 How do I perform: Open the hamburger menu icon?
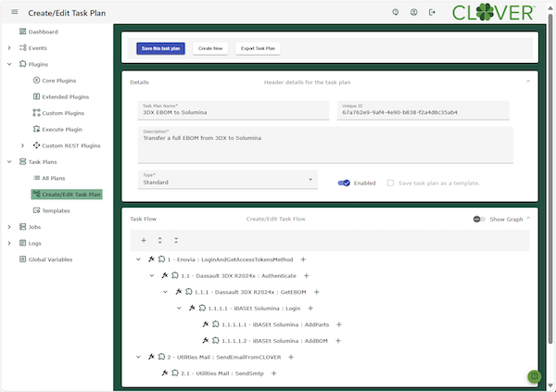15,12
